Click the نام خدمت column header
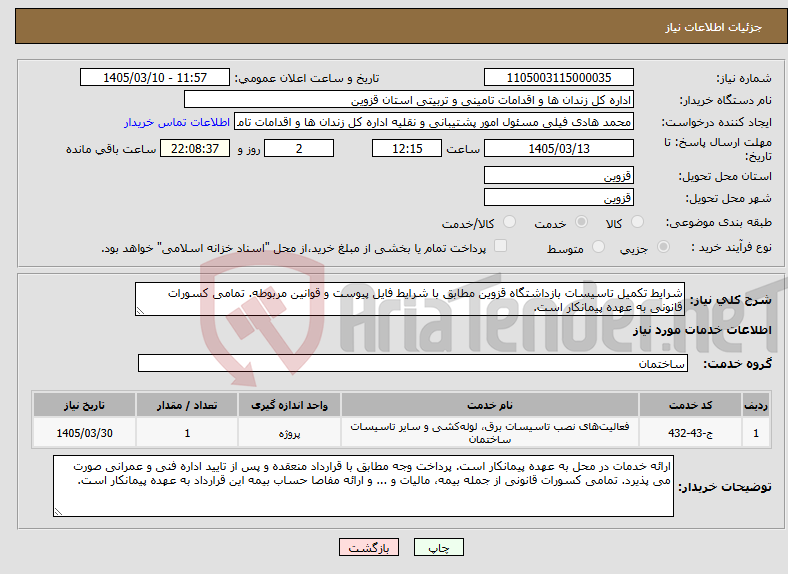The image size is (788, 574). click(489, 405)
